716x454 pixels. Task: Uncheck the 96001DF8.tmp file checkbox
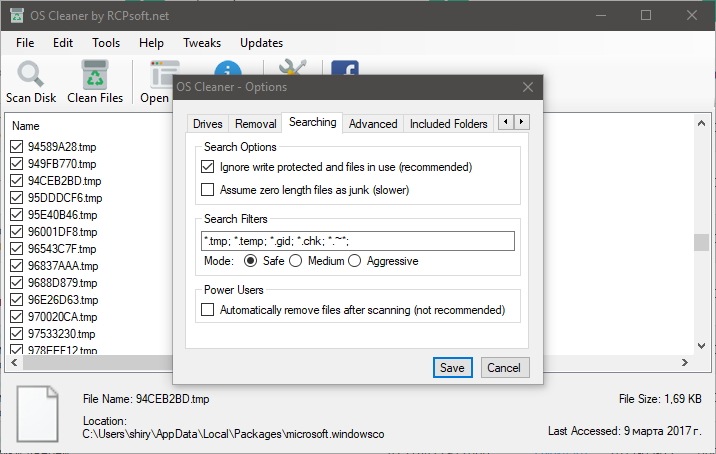(x=16, y=232)
